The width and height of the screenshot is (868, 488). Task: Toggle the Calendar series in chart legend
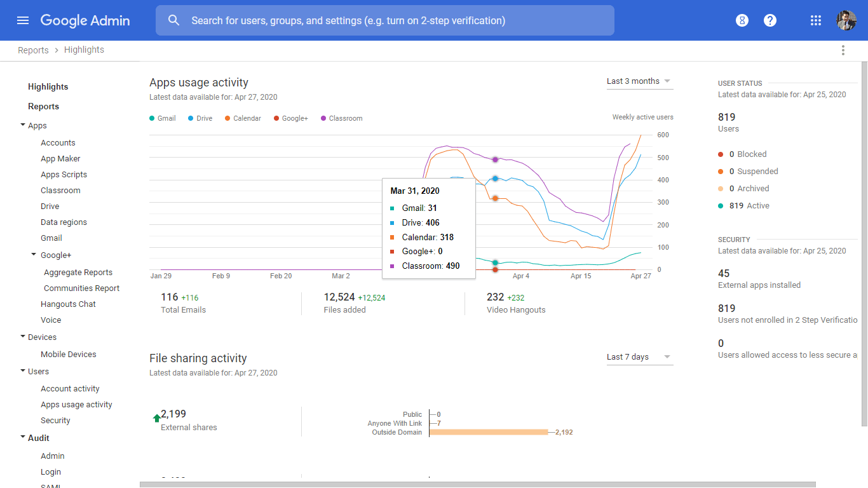click(x=243, y=118)
